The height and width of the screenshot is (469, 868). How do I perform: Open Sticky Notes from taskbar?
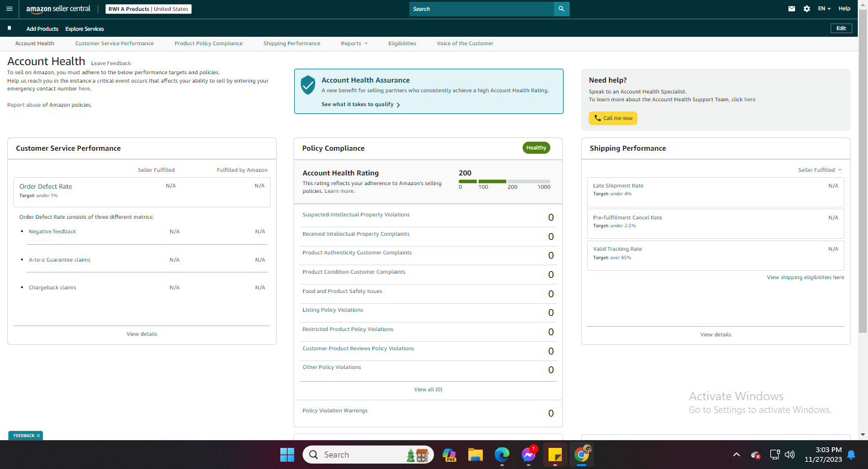tap(555, 455)
